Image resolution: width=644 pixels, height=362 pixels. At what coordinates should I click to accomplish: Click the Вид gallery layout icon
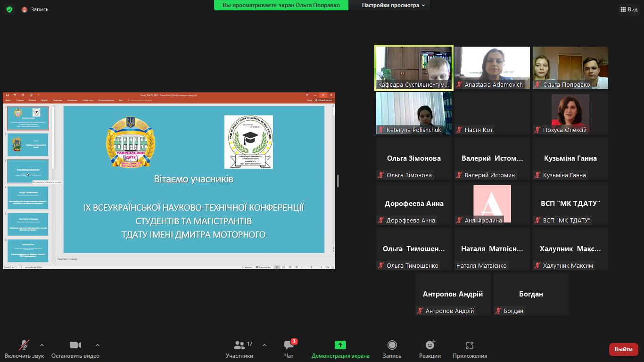[623, 9]
